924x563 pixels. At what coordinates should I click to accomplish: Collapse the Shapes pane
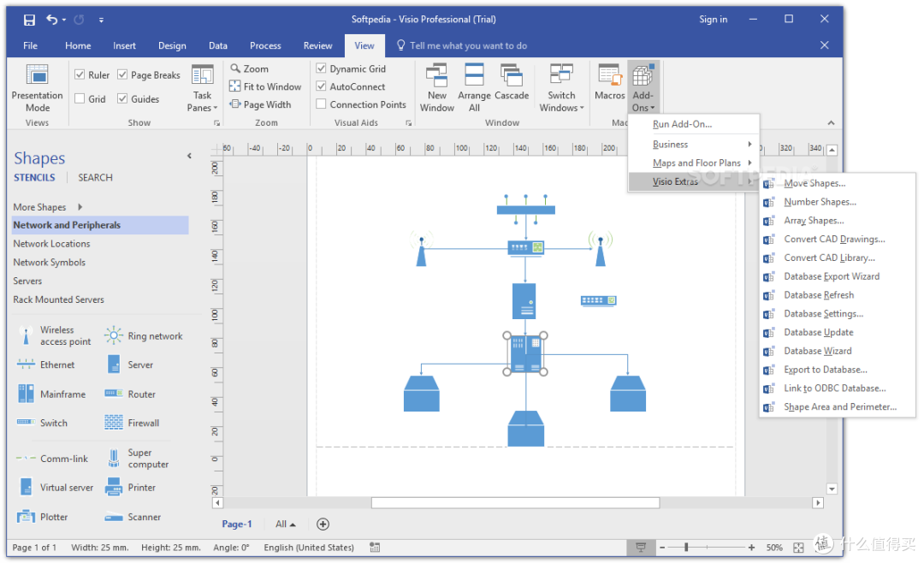coord(189,157)
